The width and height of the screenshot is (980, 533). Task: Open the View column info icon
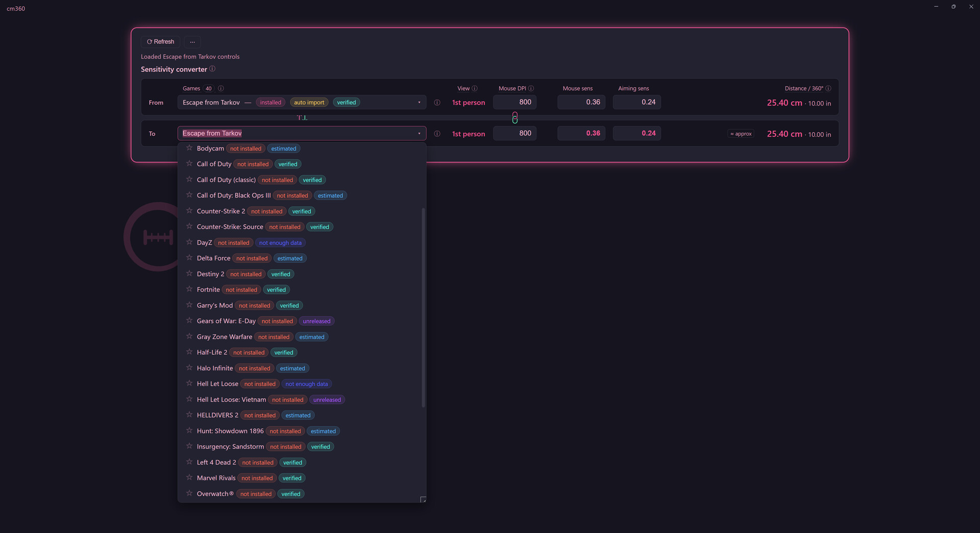(475, 88)
